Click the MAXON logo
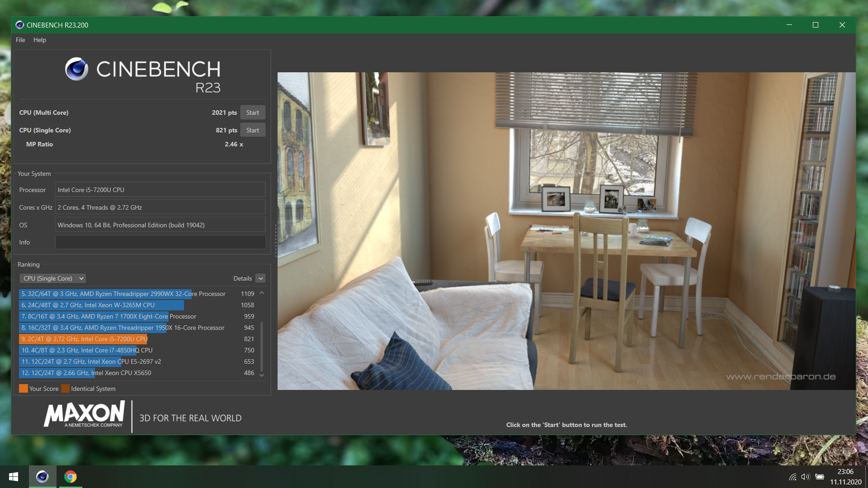The image size is (868, 488). 84,414
